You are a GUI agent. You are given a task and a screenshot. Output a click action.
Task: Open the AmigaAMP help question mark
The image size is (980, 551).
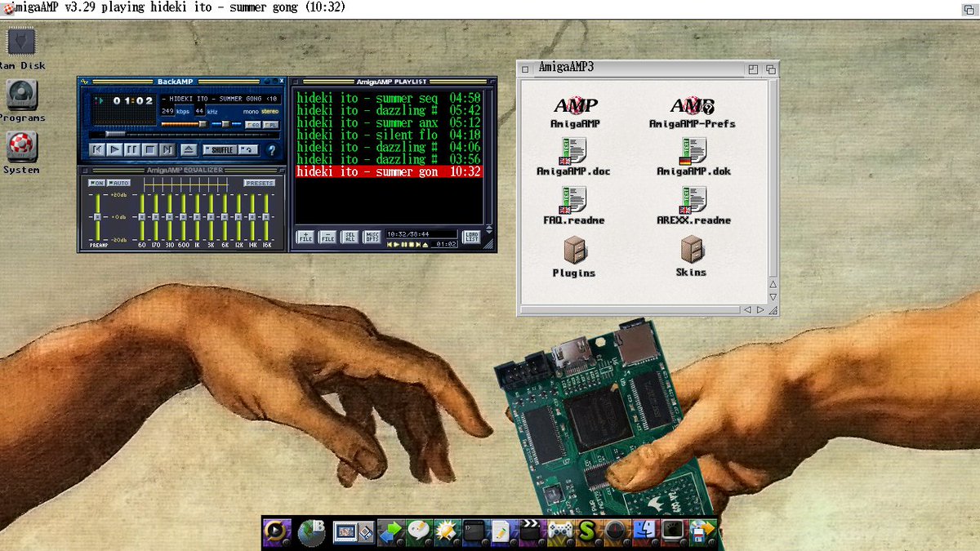[x=271, y=150]
